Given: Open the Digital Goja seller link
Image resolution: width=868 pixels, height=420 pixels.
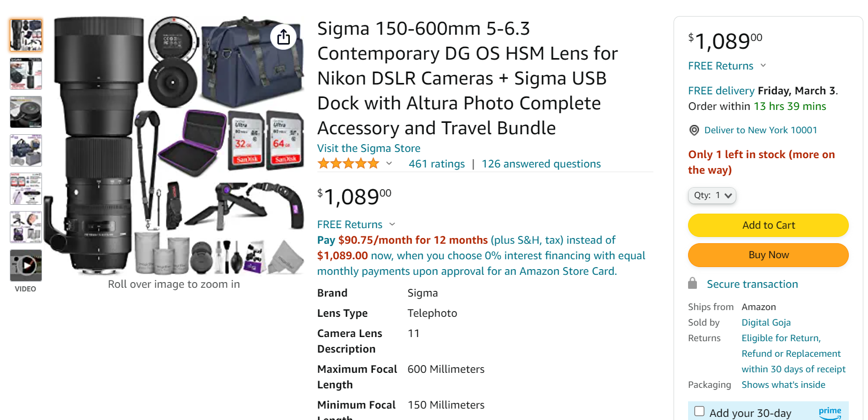Looking at the screenshot, I should pos(766,323).
